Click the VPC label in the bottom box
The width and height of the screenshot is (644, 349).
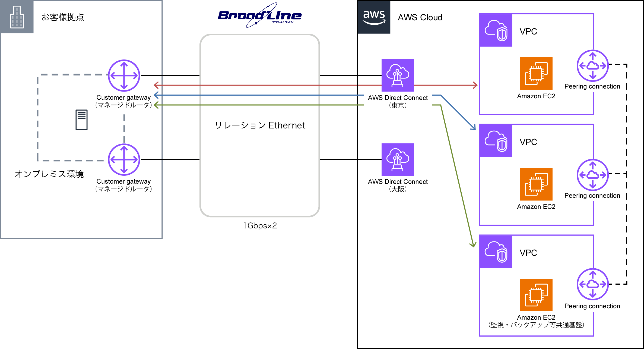pyautogui.click(x=528, y=253)
